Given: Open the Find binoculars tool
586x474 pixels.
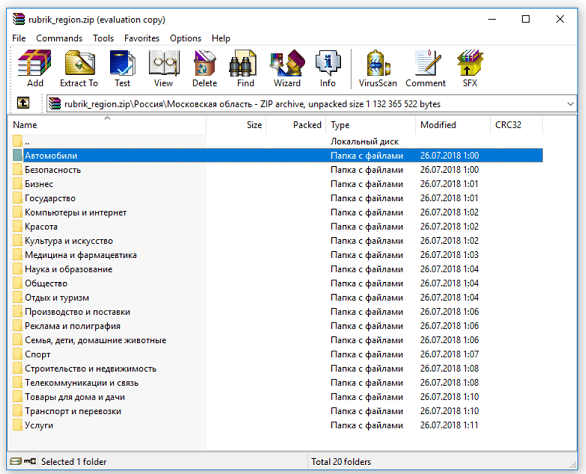Looking at the screenshot, I should (246, 68).
